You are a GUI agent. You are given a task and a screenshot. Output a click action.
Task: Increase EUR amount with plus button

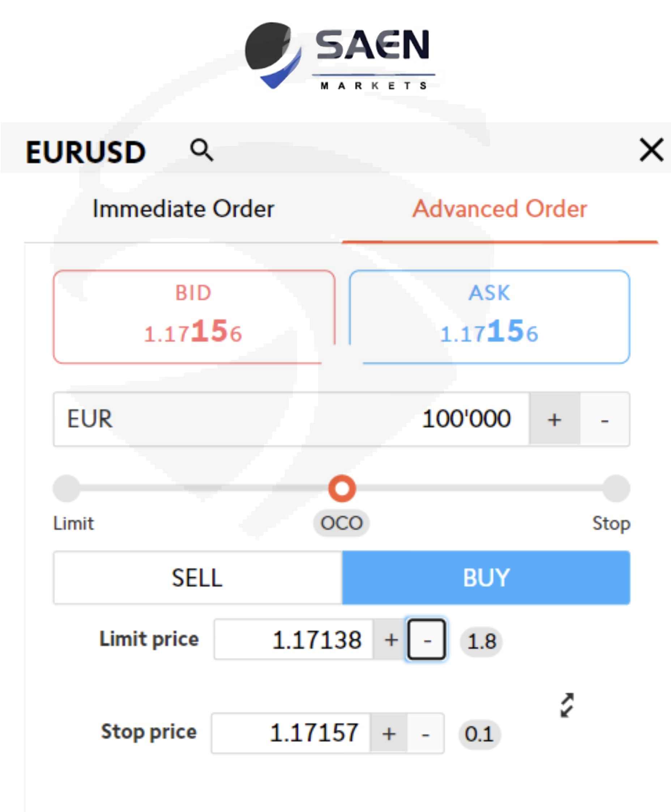tap(554, 419)
